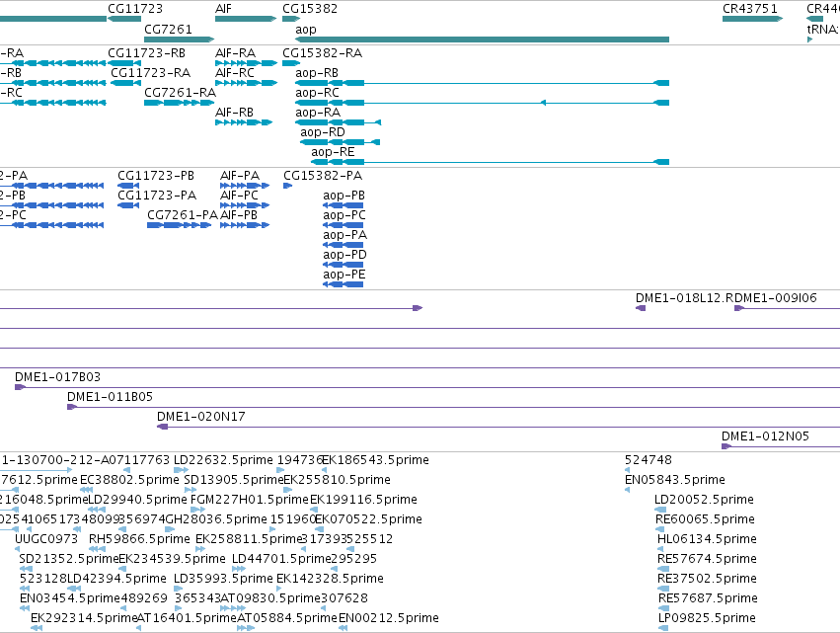Select the AIF gene label

[223, 9]
